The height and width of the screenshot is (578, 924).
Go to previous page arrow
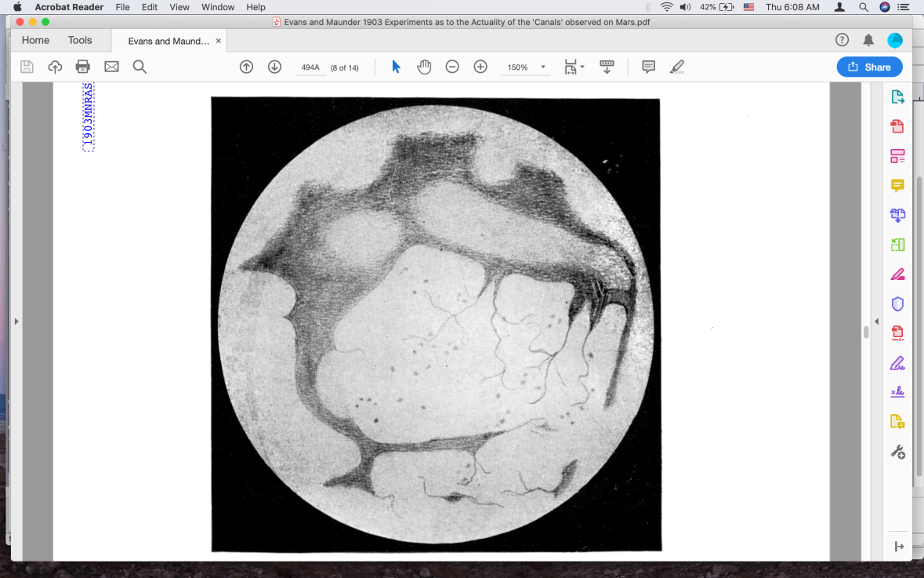point(246,67)
